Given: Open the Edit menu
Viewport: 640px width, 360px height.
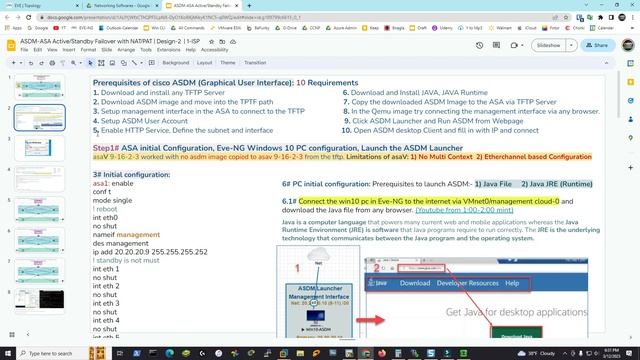Looking at the screenshot, I should (38, 50).
